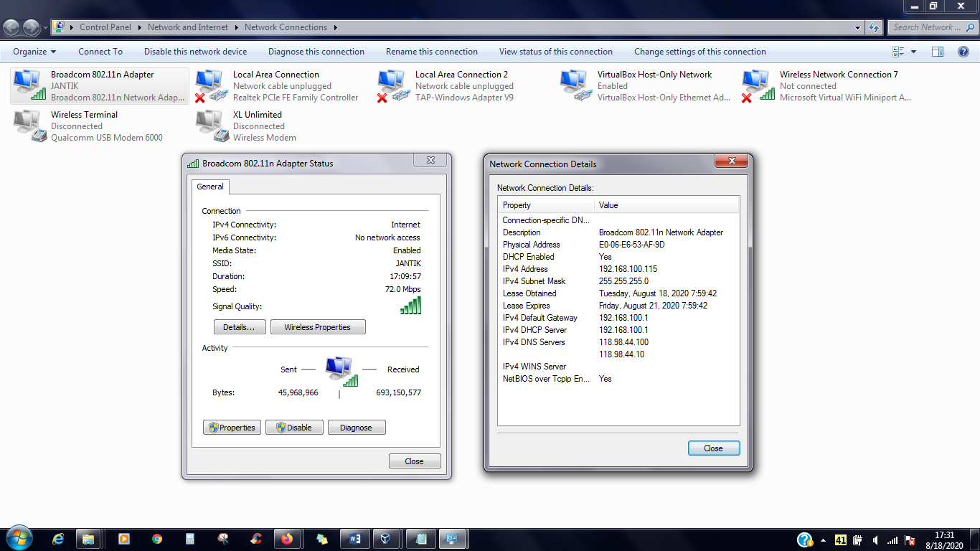980x551 pixels.
Task: Expand the Organize dropdown menu
Action: point(34,52)
